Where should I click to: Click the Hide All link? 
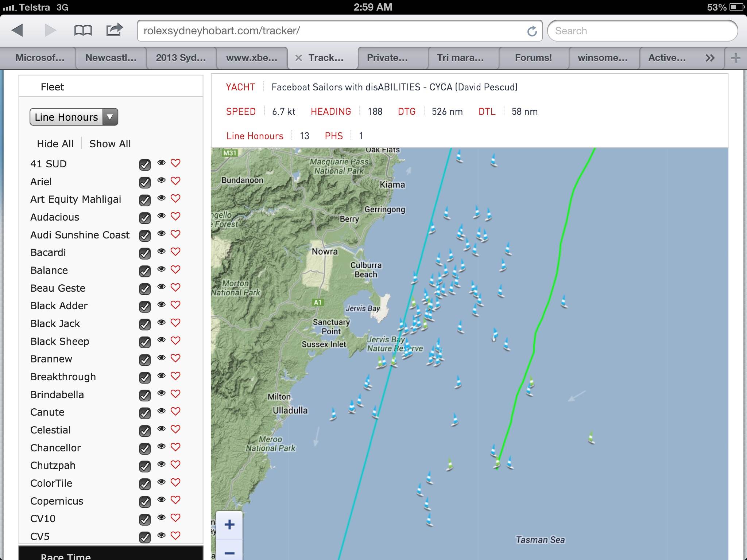pyautogui.click(x=55, y=144)
